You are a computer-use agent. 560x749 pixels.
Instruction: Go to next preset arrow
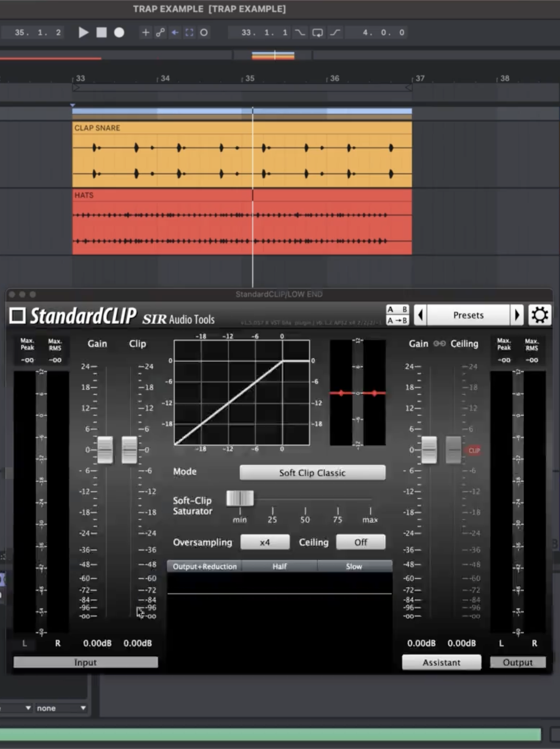(517, 315)
